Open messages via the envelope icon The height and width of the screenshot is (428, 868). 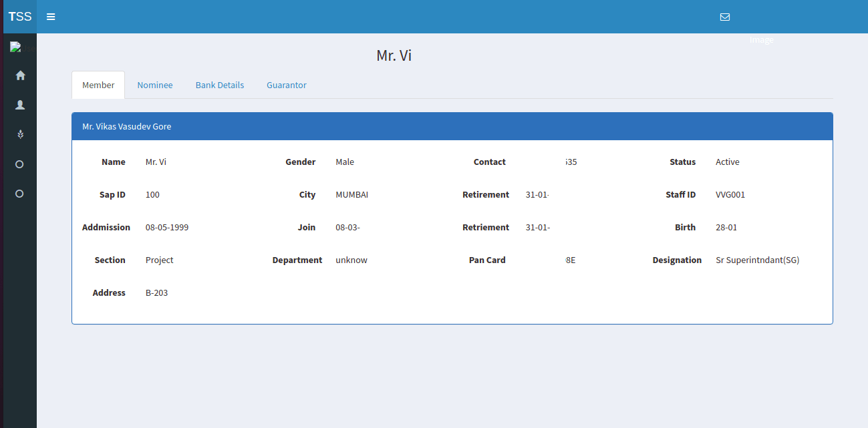724,17
